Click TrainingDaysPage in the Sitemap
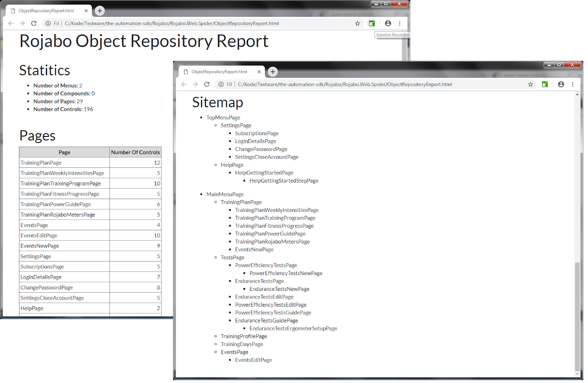Screen dimensions: 588x383 point(242,344)
